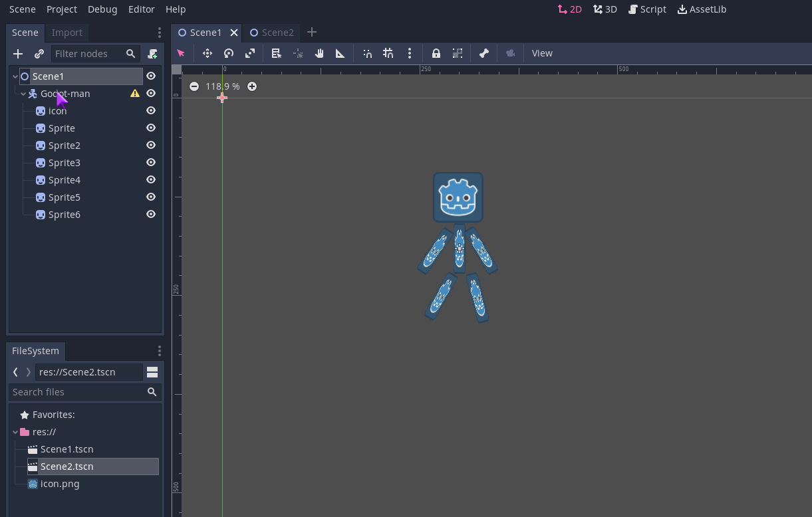Hide the Sprite3 node
The height and width of the screenshot is (517, 812).
pos(151,163)
